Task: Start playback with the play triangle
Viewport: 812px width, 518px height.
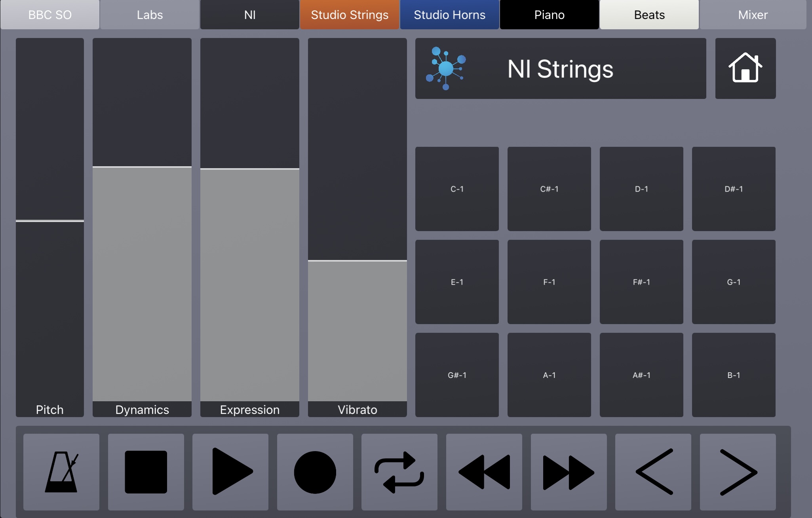Action: 230,472
